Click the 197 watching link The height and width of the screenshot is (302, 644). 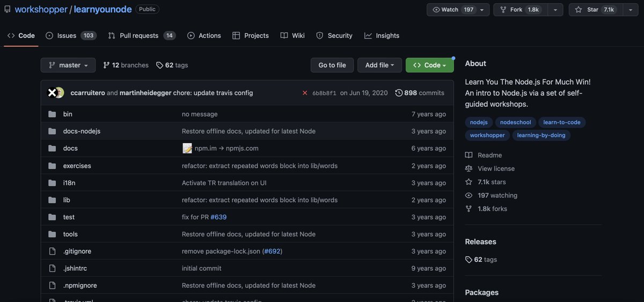491,196
